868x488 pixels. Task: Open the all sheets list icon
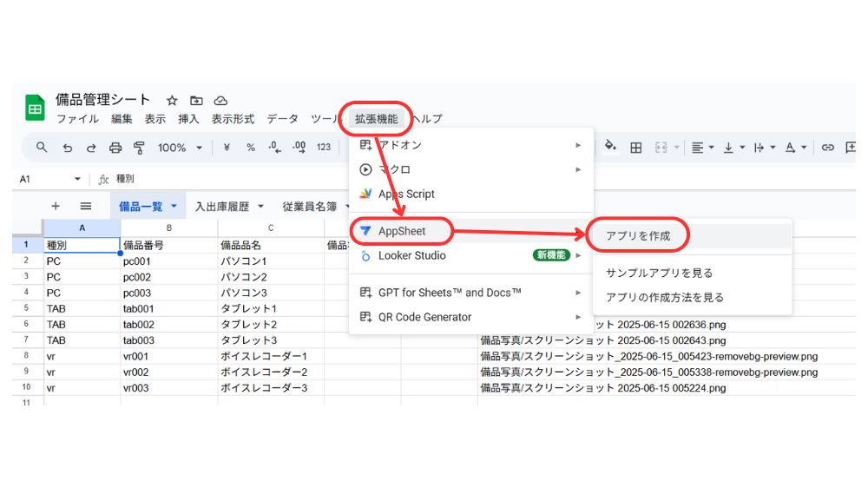pos(85,206)
